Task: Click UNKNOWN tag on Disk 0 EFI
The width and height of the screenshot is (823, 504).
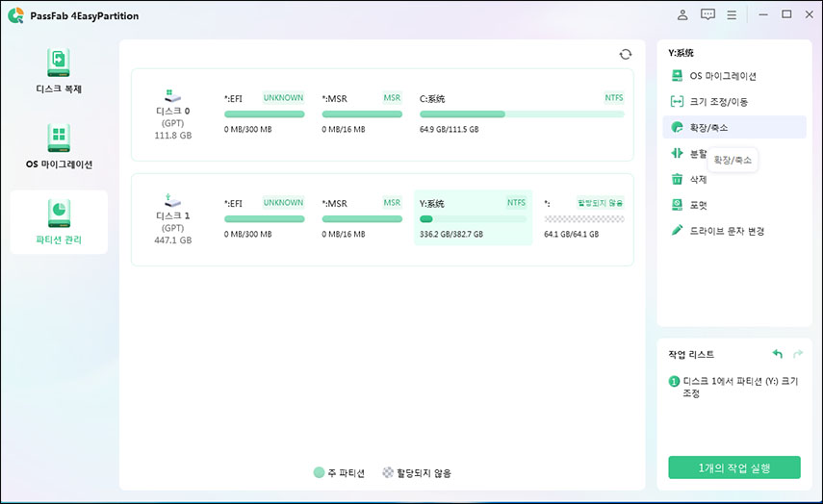Action: pos(283,97)
